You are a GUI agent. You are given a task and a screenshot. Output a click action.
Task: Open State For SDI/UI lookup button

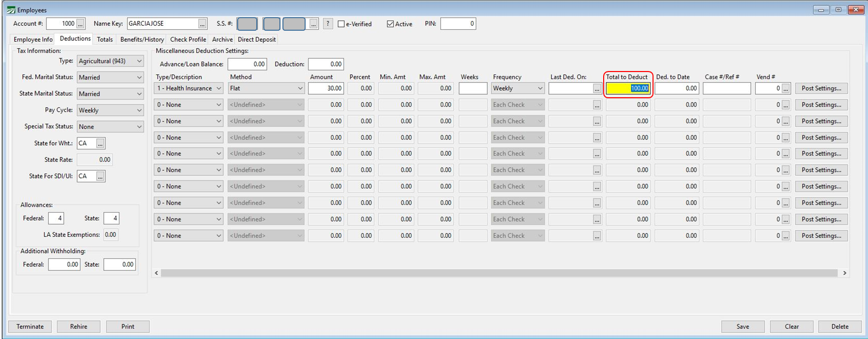pyautogui.click(x=100, y=176)
